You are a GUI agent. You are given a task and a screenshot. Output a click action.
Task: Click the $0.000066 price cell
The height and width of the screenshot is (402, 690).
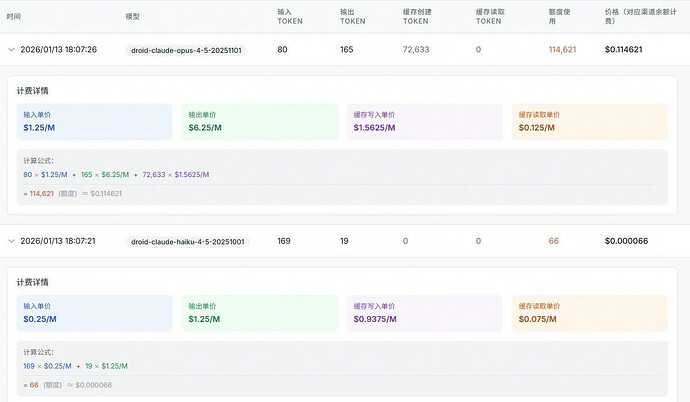(626, 241)
